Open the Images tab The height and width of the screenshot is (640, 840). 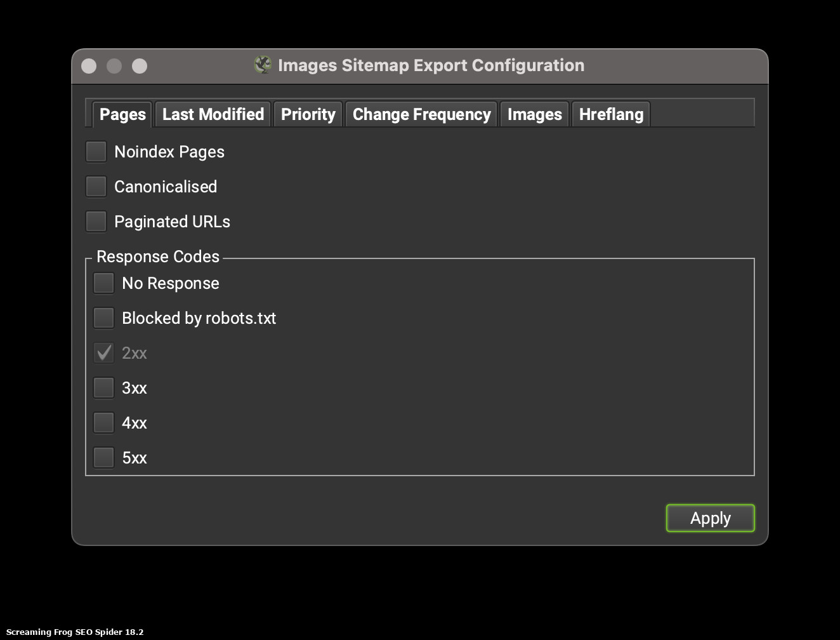[534, 114]
